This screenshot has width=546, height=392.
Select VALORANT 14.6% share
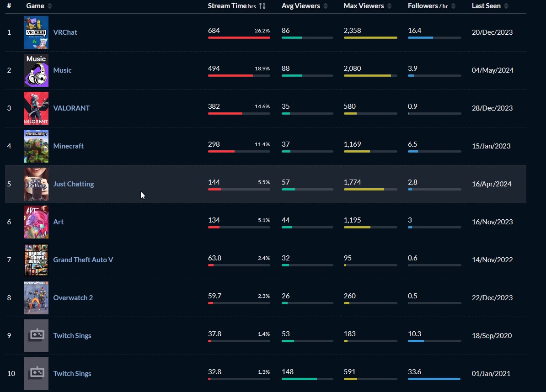pyautogui.click(x=262, y=106)
